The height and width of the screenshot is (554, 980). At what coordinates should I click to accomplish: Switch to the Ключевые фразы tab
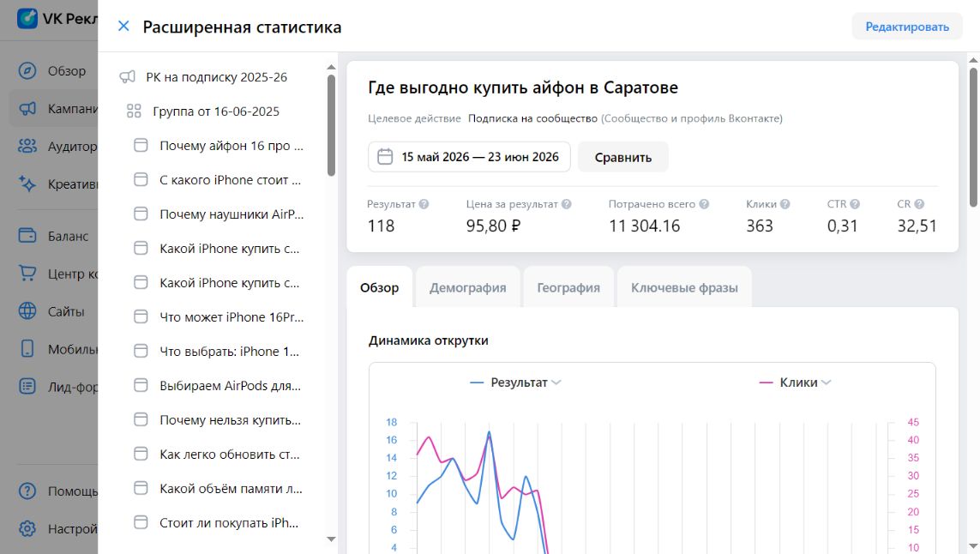(x=684, y=287)
